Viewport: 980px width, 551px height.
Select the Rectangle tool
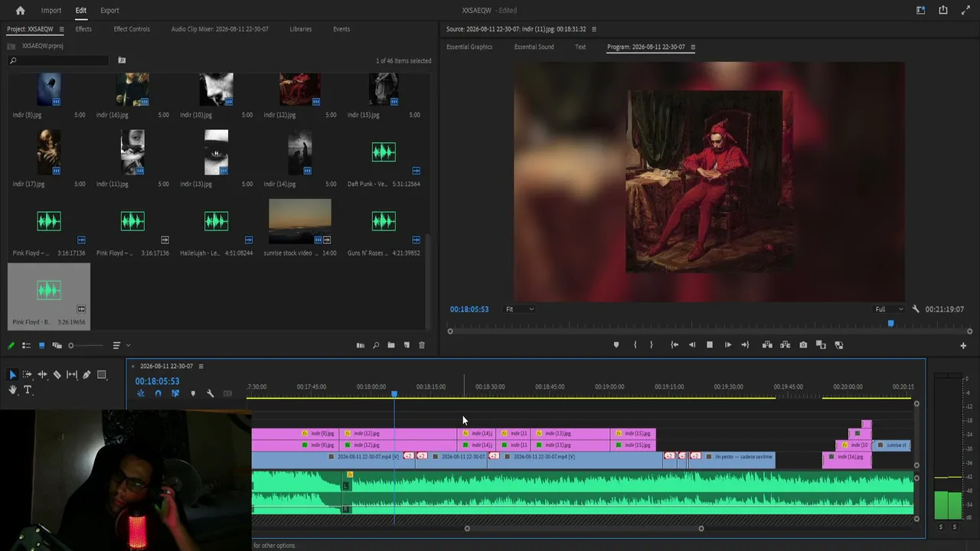pyautogui.click(x=101, y=374)
